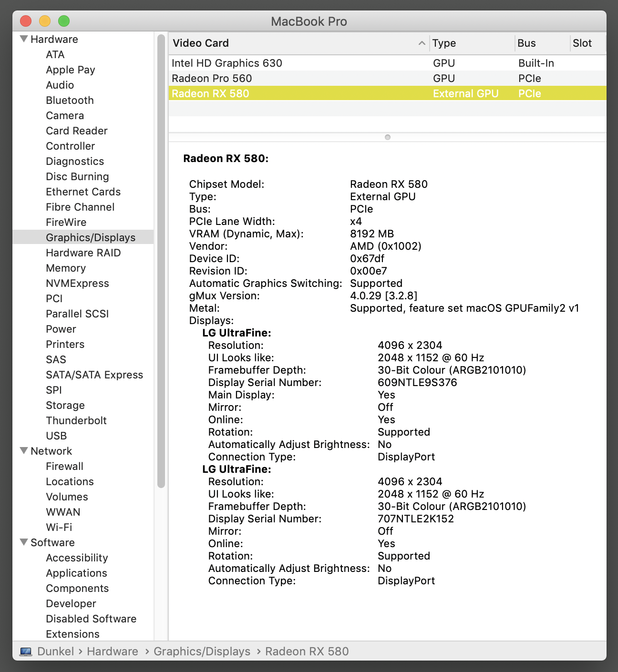Open ATA in the sidebar
The height and width of the screenshot is (672, 618).
pos(55,54)
